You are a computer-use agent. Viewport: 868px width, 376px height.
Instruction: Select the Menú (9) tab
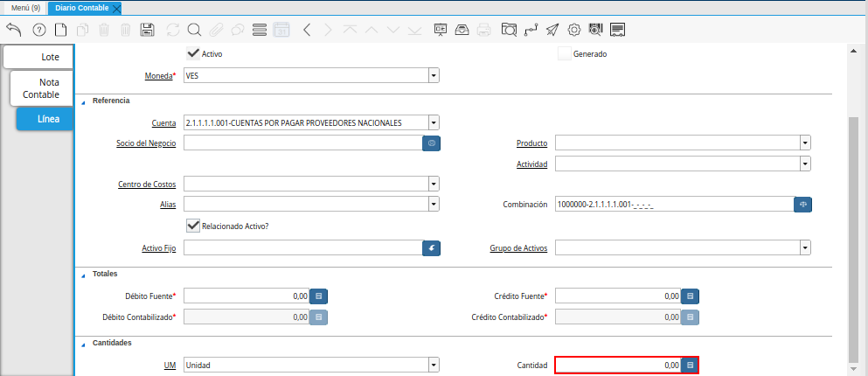25,8
